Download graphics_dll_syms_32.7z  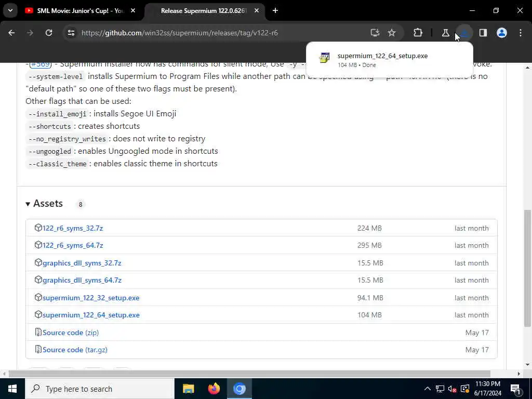[x=82, y=263]
